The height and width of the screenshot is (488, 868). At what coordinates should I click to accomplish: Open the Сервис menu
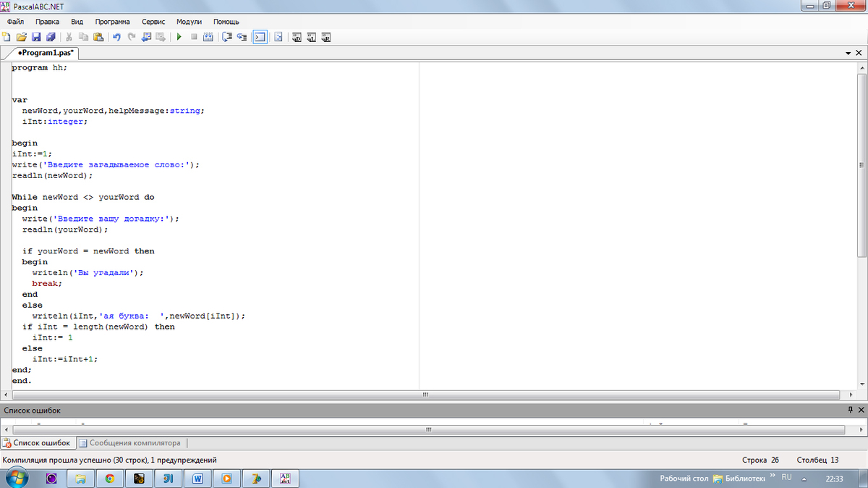[x=153, y=22]
